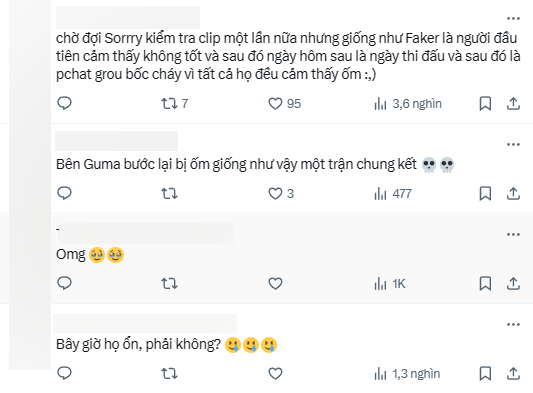
Task: Share the Faker Sorrry clip tweet
Action: [513, 104]
